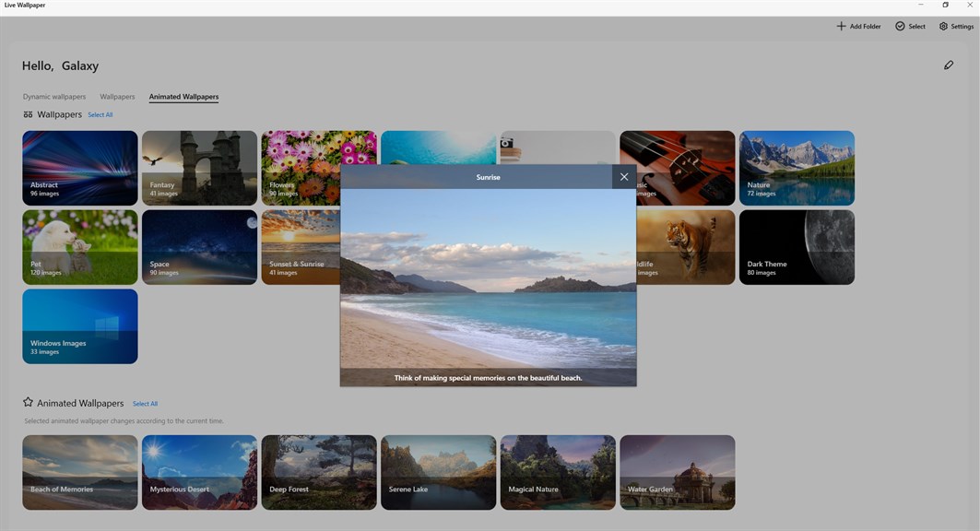Click the star icon beside Animated Wallpapers heading
The width and height of the screenshot is (980, 531).
[x=29, y=402]
